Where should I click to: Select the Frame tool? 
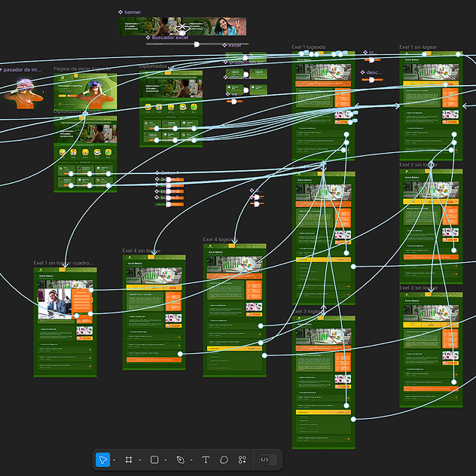[x=129, y=459]
